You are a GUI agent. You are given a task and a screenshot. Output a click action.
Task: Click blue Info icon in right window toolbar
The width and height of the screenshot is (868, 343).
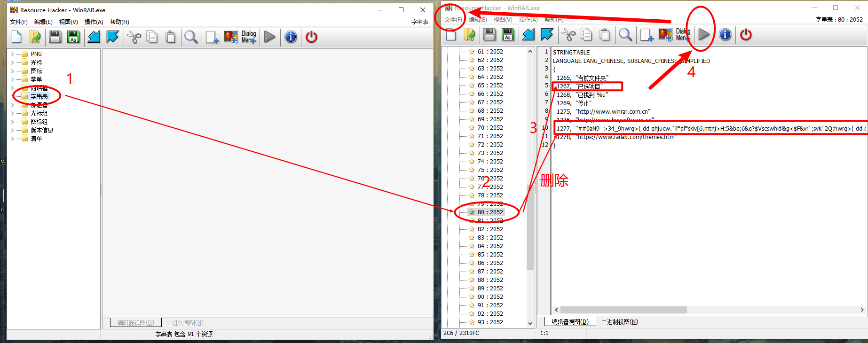pyautogui.click(x=725, y=34)
